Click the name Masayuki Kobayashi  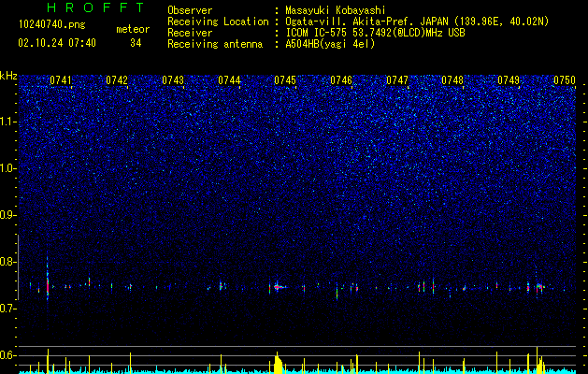click(x=336, y=10)
